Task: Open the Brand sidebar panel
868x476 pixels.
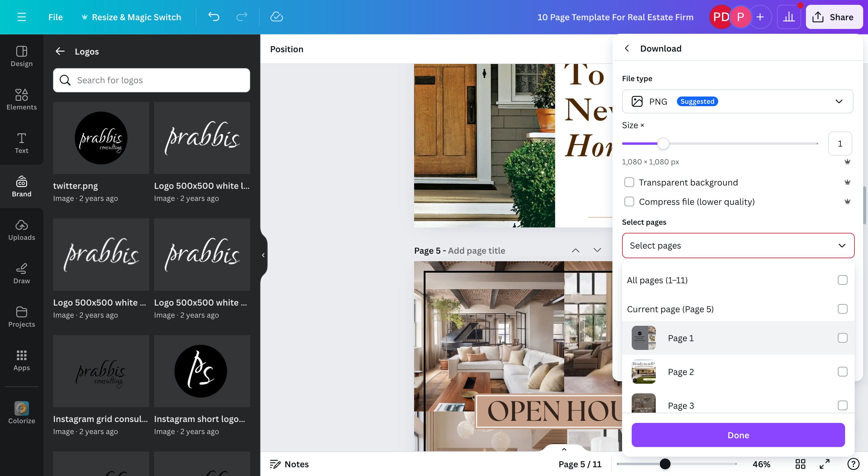Action: pos(22,186)
